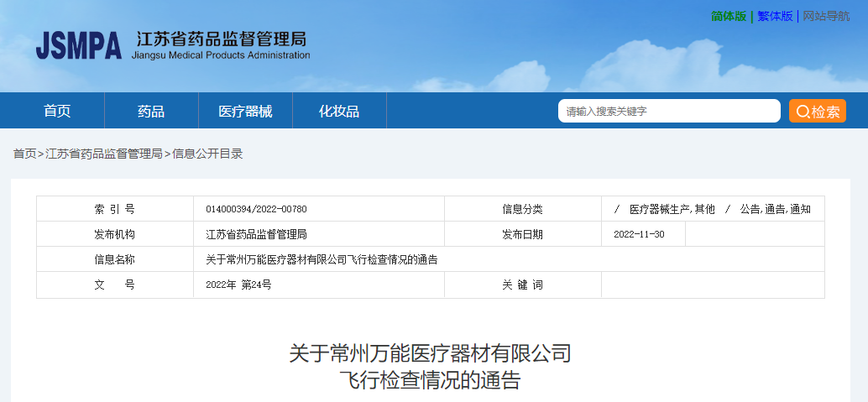Open 医疗器械 navigation menu
The image size is (868, 402).
[245, 111]
